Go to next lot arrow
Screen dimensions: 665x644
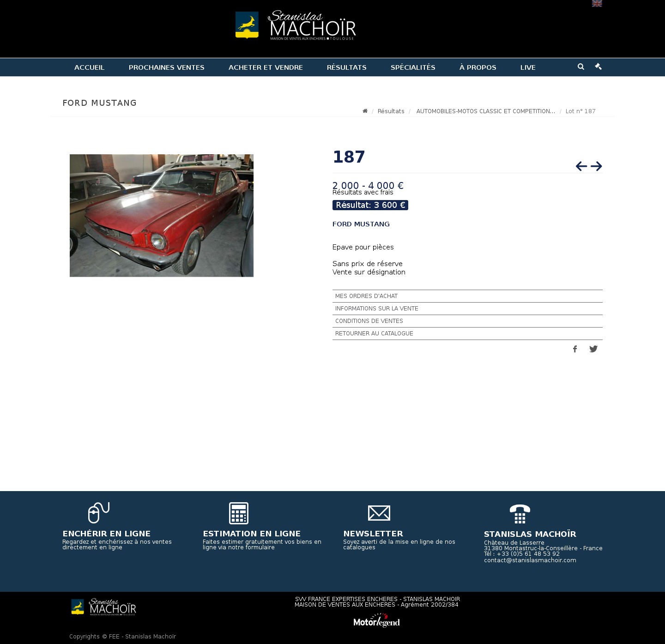596,166
